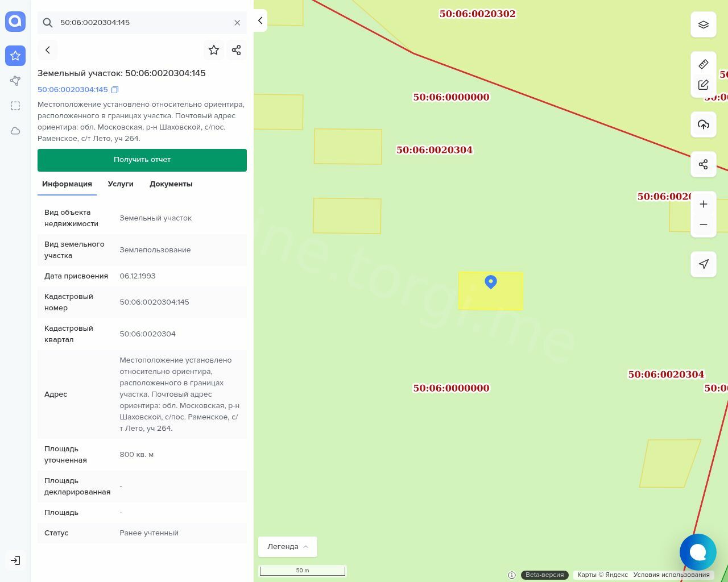Open the chat support bubble
The height and width of the screenshot is (582, 728).
click(698, 552)
